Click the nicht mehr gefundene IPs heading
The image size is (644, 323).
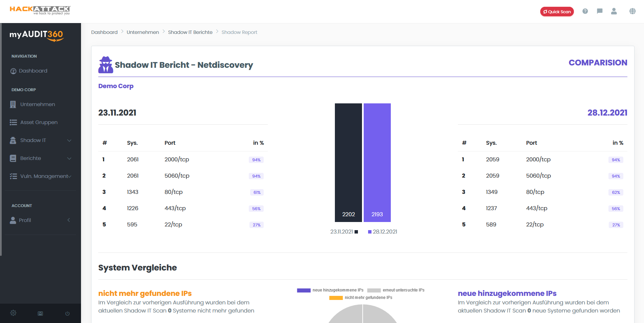[145, 293]
